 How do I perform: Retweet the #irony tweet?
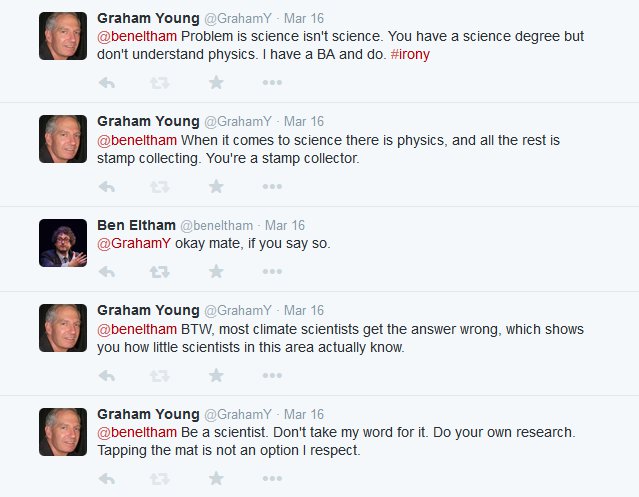click(x=159, y=82)
